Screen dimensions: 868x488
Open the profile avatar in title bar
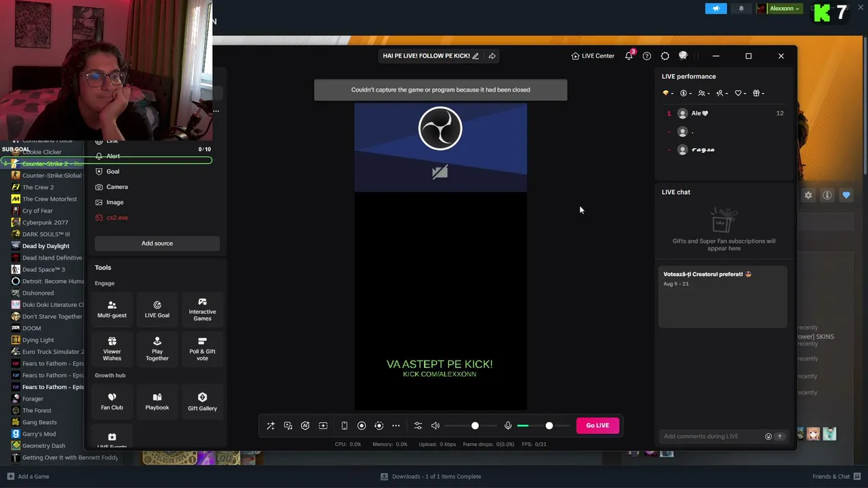tap(684, 56)
